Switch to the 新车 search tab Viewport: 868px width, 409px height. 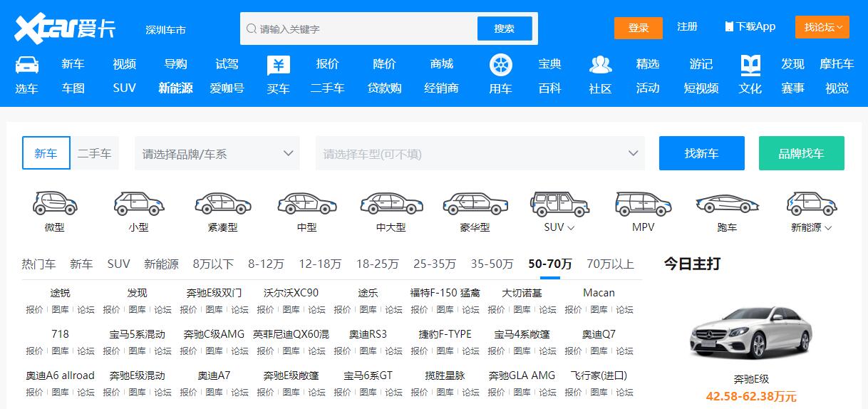(x=46, y=153)
